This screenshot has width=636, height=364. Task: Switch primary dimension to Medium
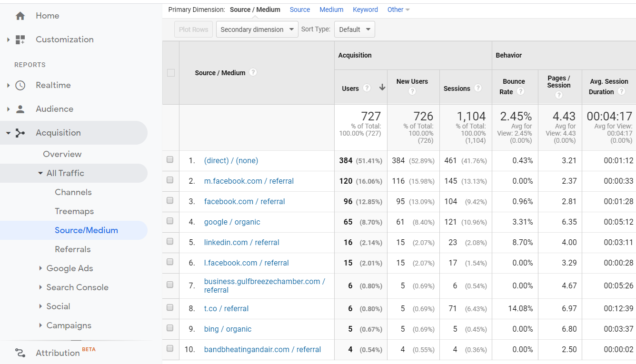[x=331, y=10]
